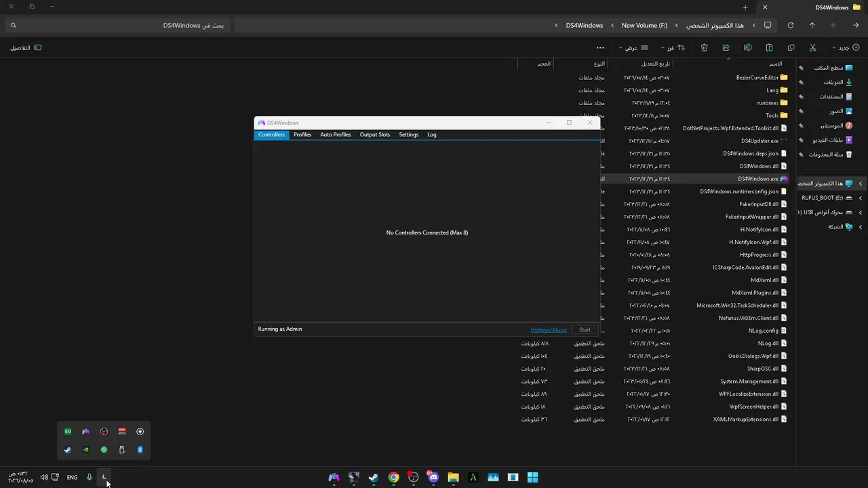Open Steam from the taskbar
This screenshot has height=488, width=868.
pos(373,477)
